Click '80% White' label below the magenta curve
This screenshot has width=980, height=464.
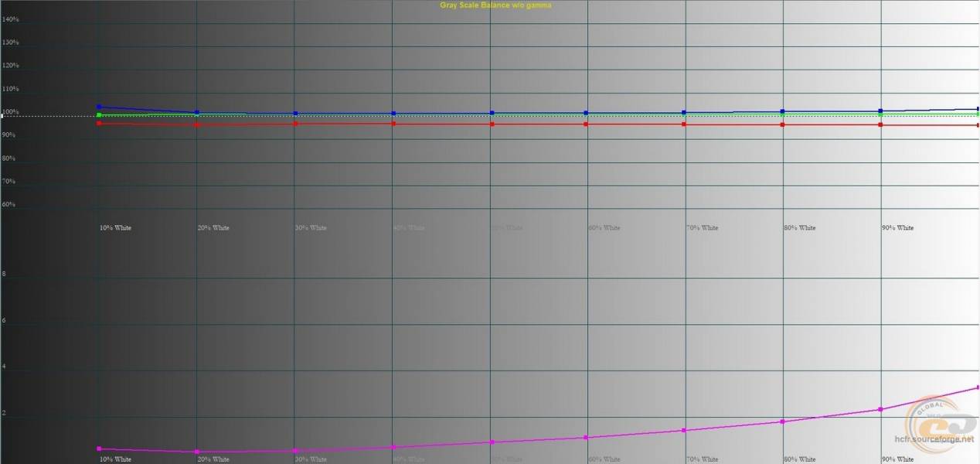800,459
